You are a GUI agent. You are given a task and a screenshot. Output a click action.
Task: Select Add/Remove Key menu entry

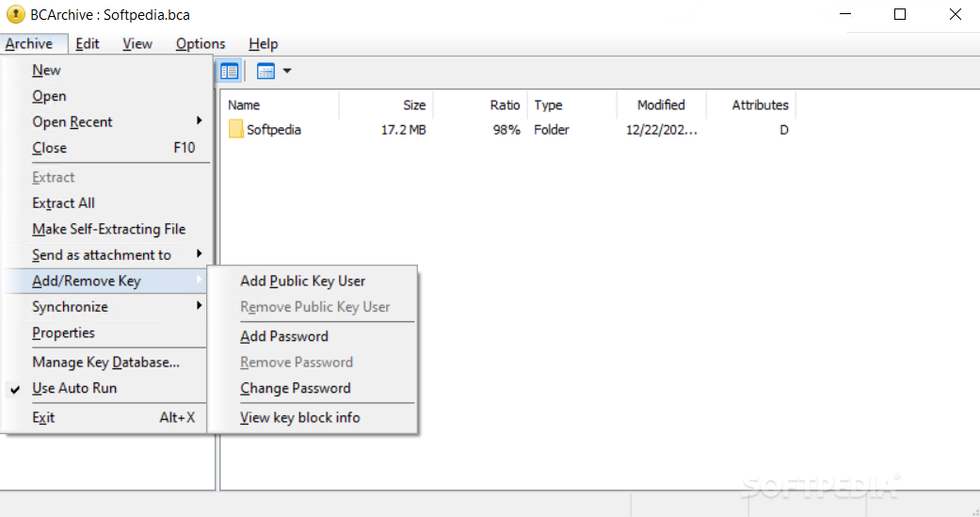pyautogui.click(x=105, y=282)
